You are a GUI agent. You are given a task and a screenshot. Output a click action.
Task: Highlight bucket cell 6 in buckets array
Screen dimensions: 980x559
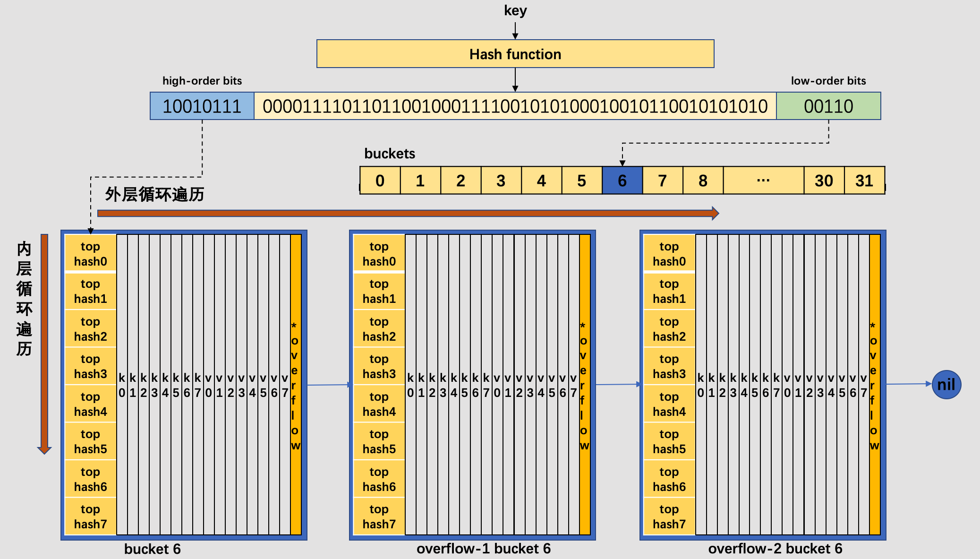click(x=622, y=181)
